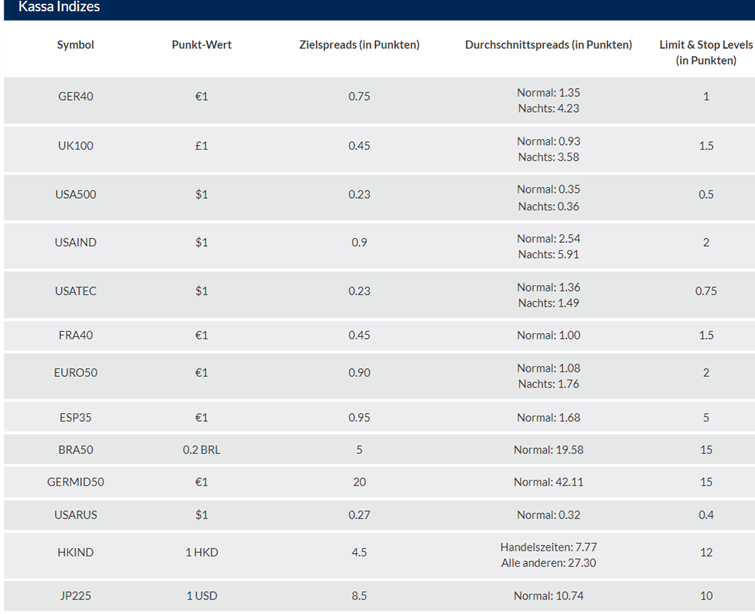Click the Normal: 42.11 value for GERMID50
Screen dimensions: 755x614
pyautogui.click(x=548, y=482)
